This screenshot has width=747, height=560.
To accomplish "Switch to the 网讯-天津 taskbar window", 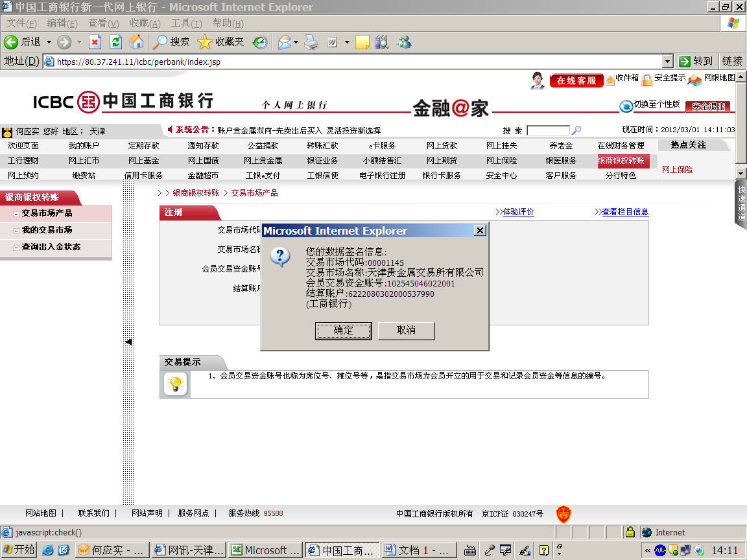I will (x=189, y=550).
